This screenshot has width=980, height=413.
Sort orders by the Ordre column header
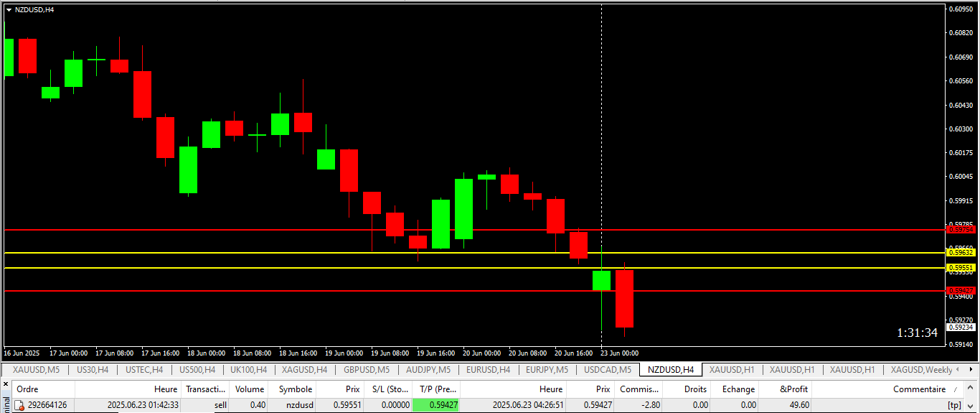click(x=27, y=389)
